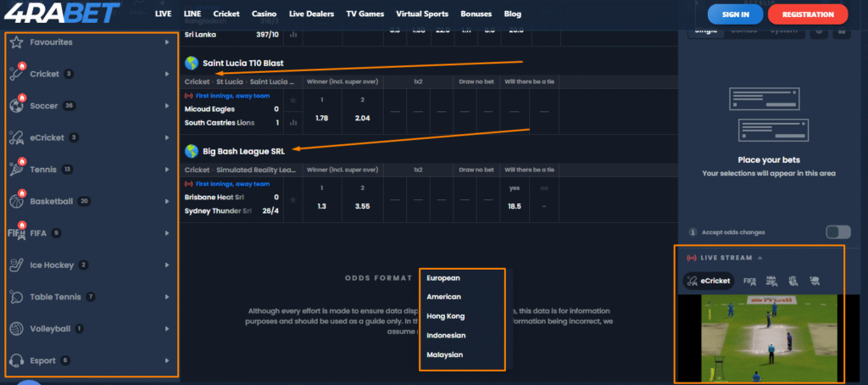
Task: Open the Saint Lucia T10 Blast league
Action: (x=243, y=63)
